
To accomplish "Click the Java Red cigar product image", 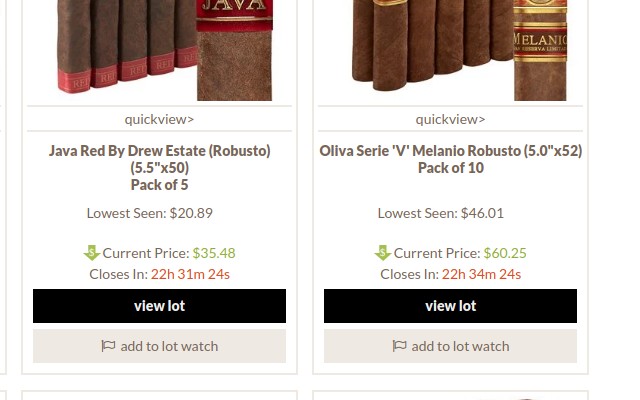I will [165, 50].
